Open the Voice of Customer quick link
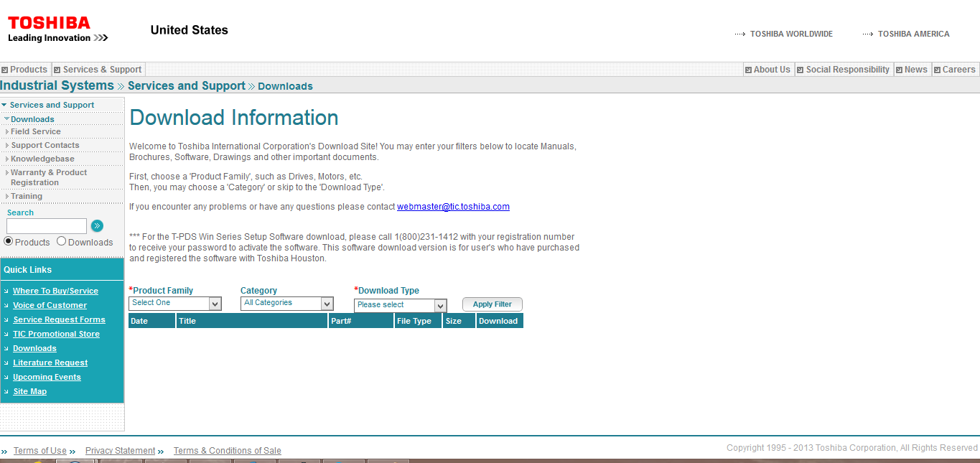This screenshot has width=980, height=463. [x=50, y=305]
